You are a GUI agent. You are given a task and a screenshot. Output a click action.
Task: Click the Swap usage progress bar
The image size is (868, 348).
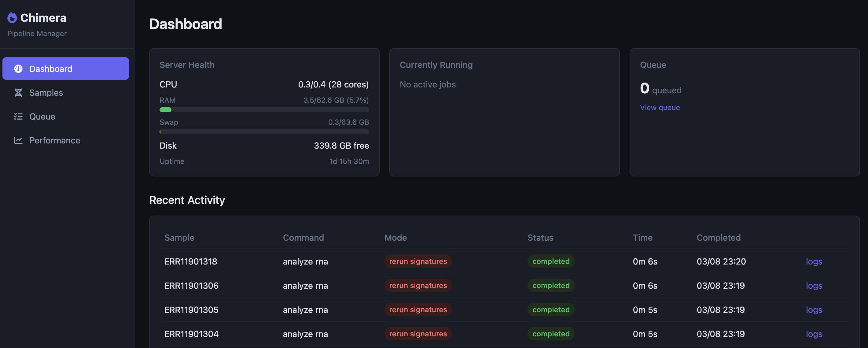[264, 131]
